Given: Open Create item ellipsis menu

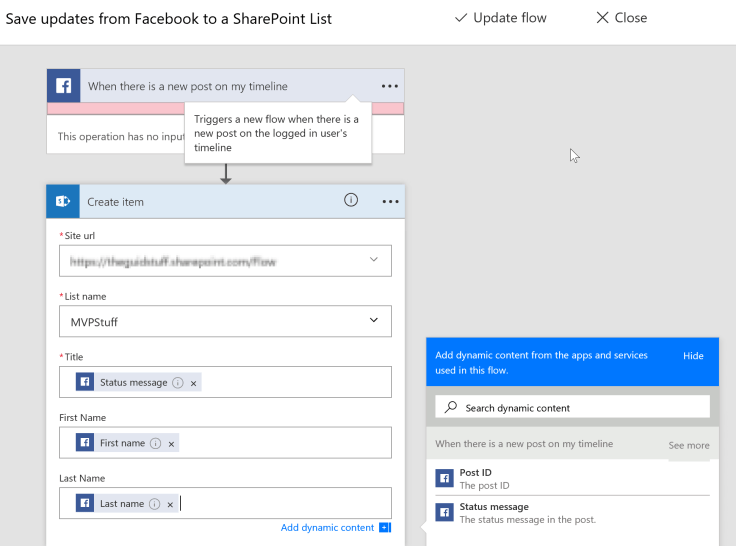Looking at the screenshot, I should [390, 201].
